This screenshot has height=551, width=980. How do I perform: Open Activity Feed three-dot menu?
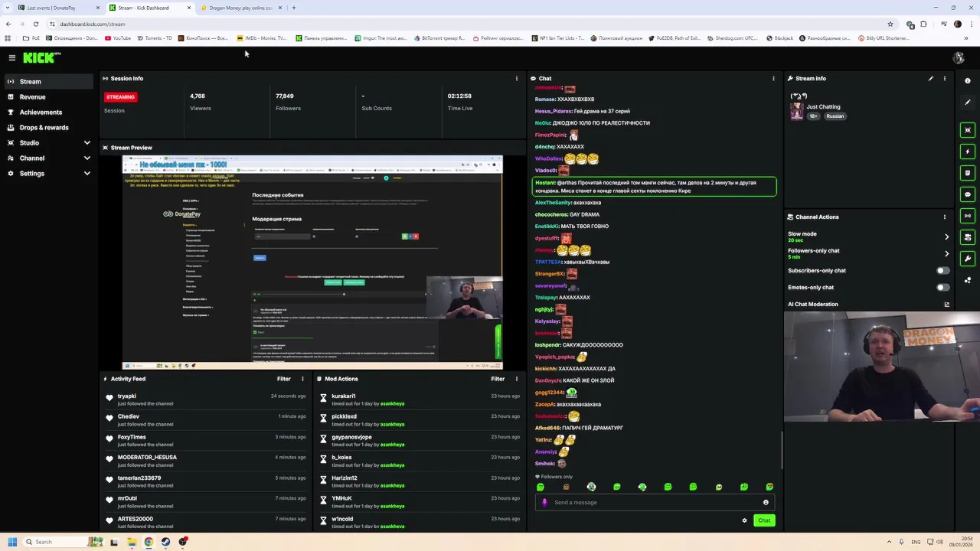302,379
